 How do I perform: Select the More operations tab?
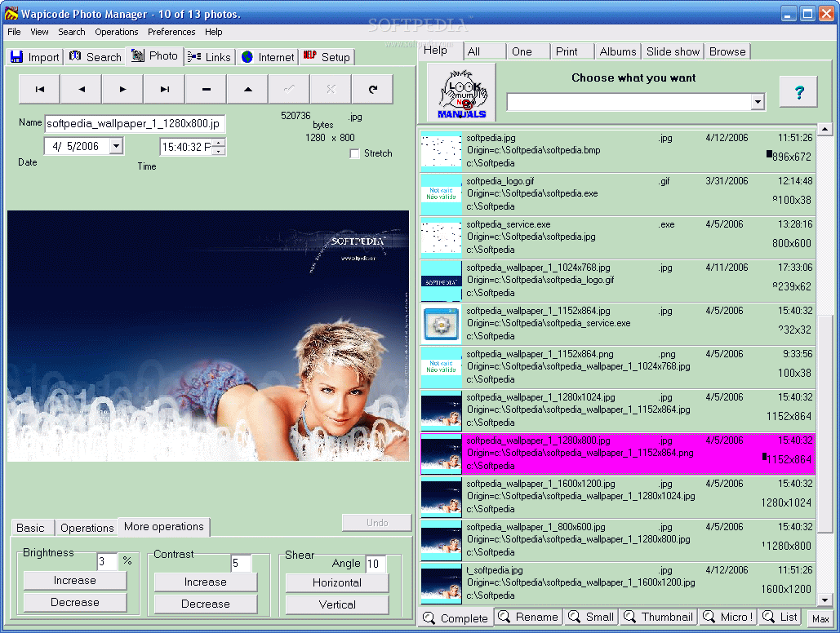pos(164,527)
